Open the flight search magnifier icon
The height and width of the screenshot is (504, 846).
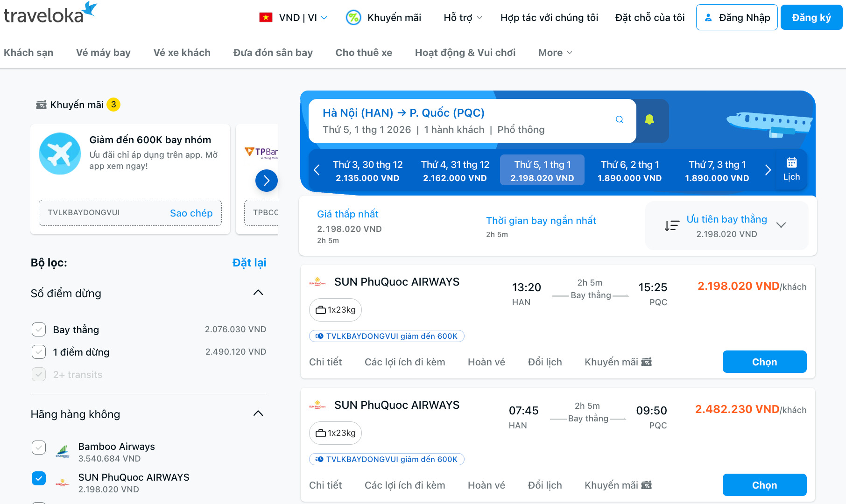[619, 119]
